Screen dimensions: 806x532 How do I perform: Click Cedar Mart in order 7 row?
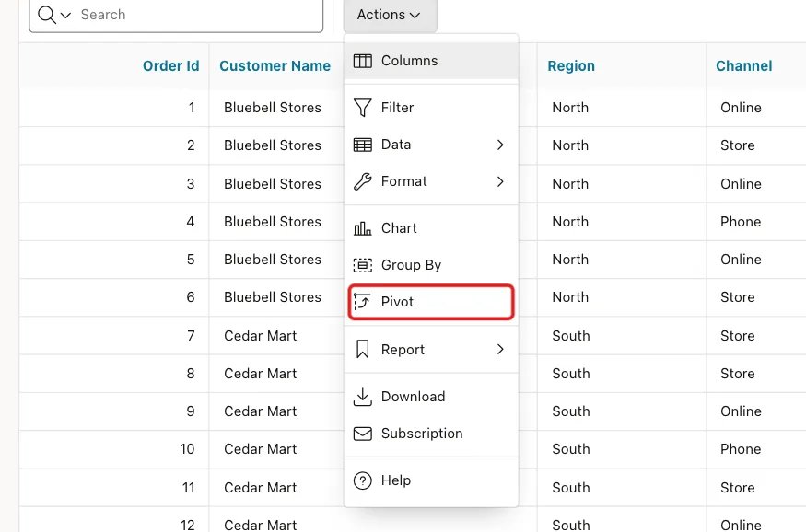pyautogui.click(x=260, y=336)
